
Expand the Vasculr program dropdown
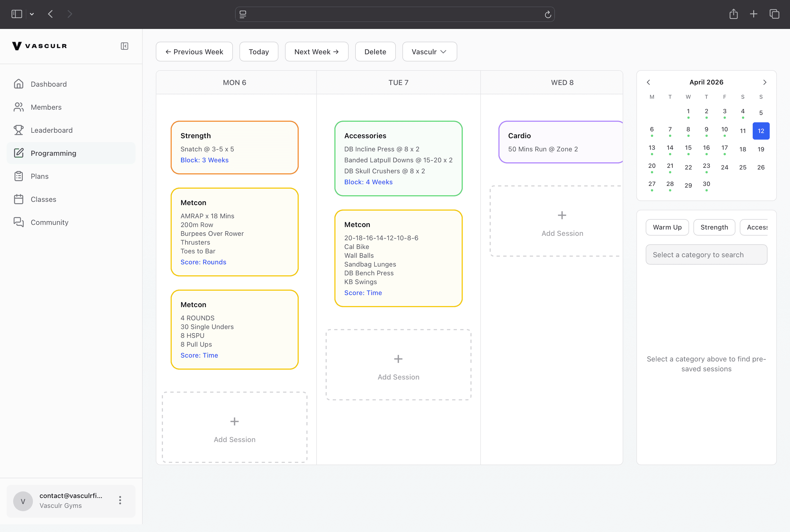click(x=429, y=52)
